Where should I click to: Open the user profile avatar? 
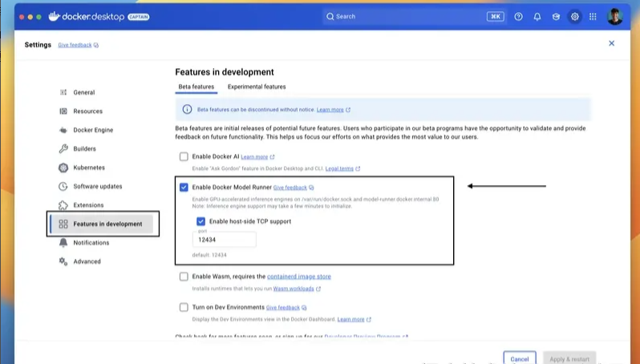click(614, 16)
